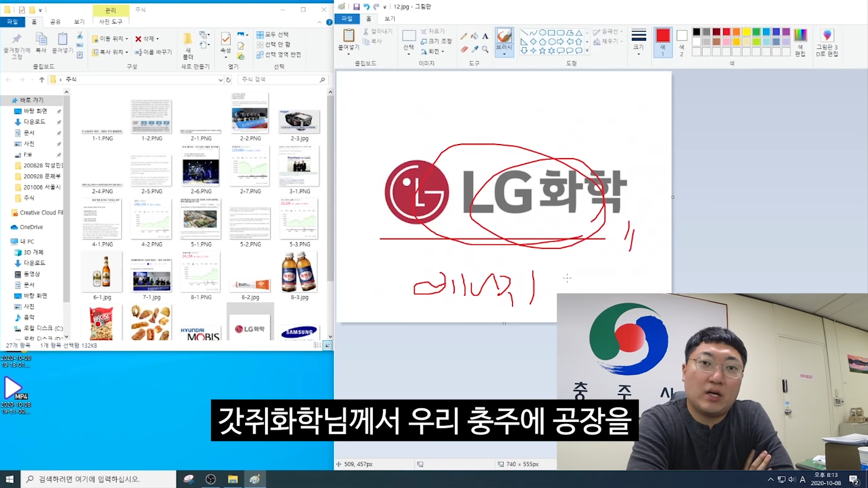Select the Eraser tool in Paint
868x488 pixels.
tap(464, 49)
